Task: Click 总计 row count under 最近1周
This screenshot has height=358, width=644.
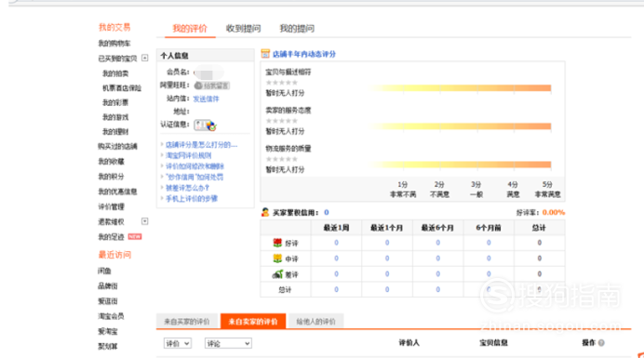Action: coord(336,289)
